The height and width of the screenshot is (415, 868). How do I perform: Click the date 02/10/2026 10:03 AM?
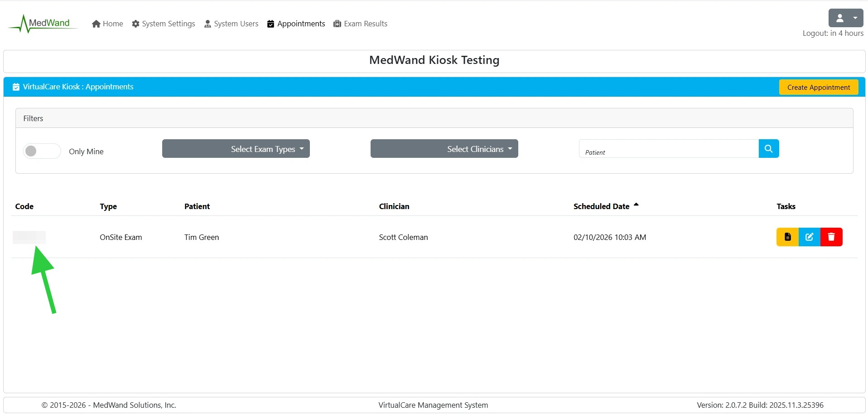[x=610, y=237]
